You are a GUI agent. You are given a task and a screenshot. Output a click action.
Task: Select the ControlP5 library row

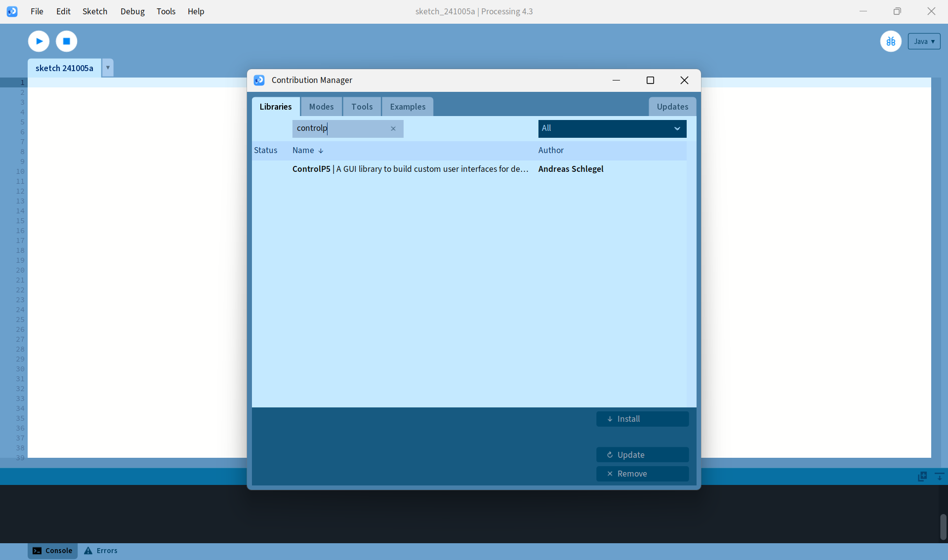pos(469,169)
